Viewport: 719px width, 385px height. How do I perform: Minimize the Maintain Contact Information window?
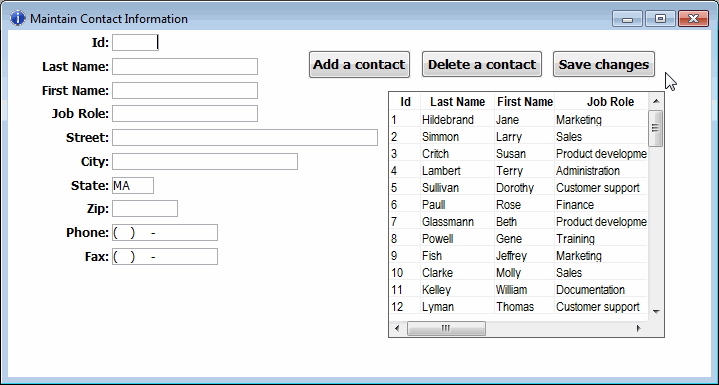pyautogui.click(x=627, y=19)
